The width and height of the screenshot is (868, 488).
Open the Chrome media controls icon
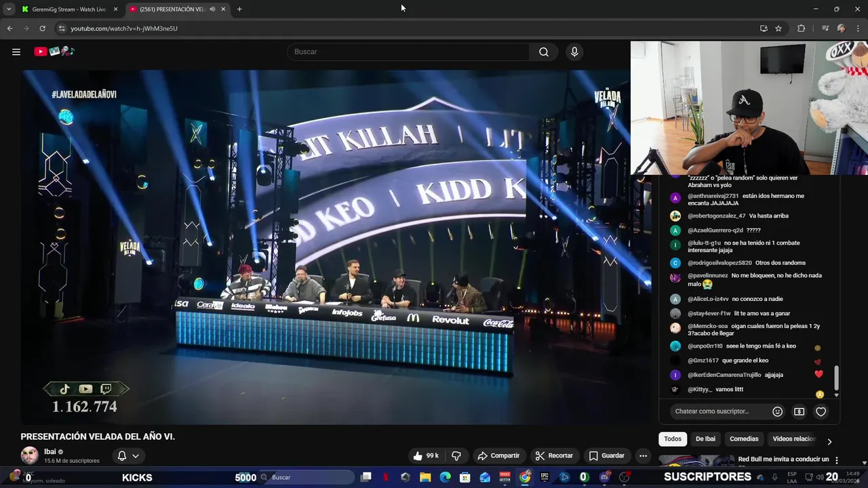tap(825, 28)
